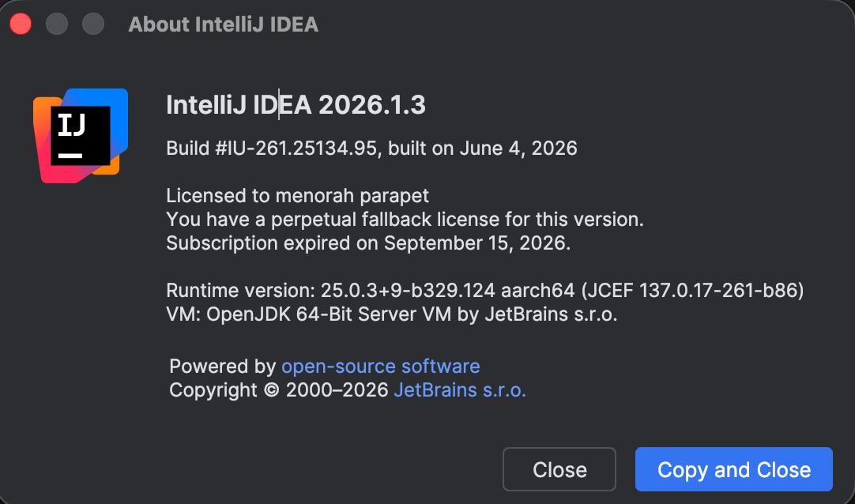Click the Copy and Close button

(x=733, y=469)
